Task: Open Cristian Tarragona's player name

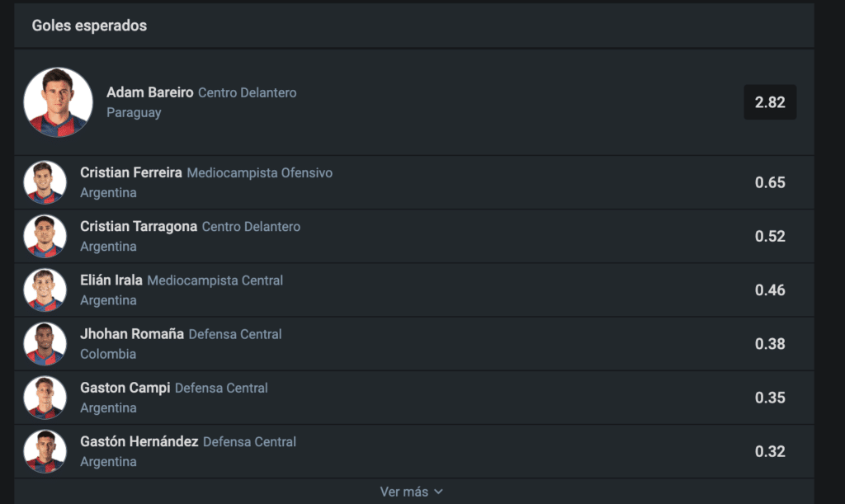Action: (138, 227)
